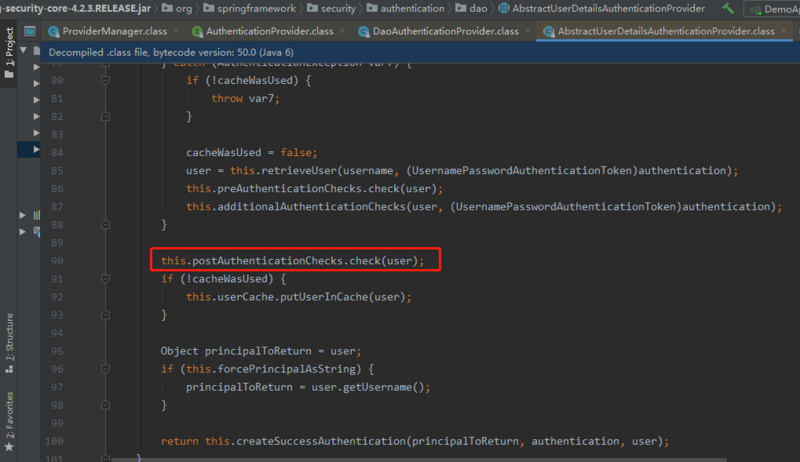Click 'if (!cacheWasUsed) {' on line 91

click(223, 278)
